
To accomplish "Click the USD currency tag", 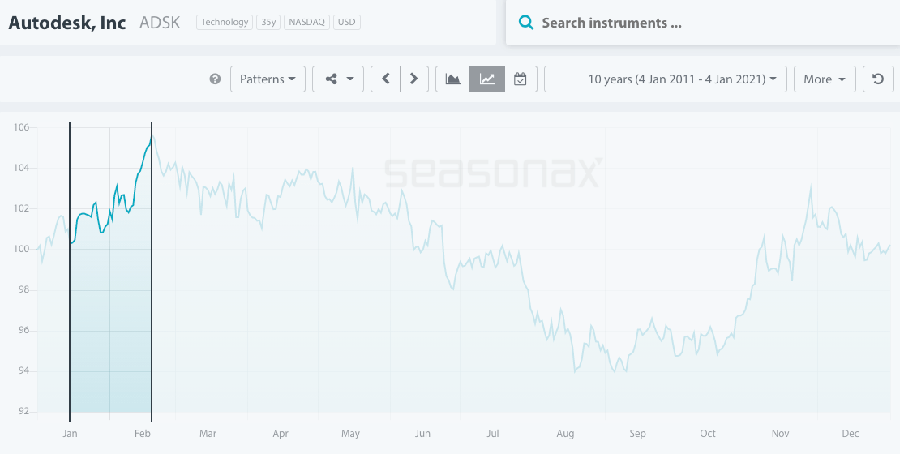I will point(346,21).
